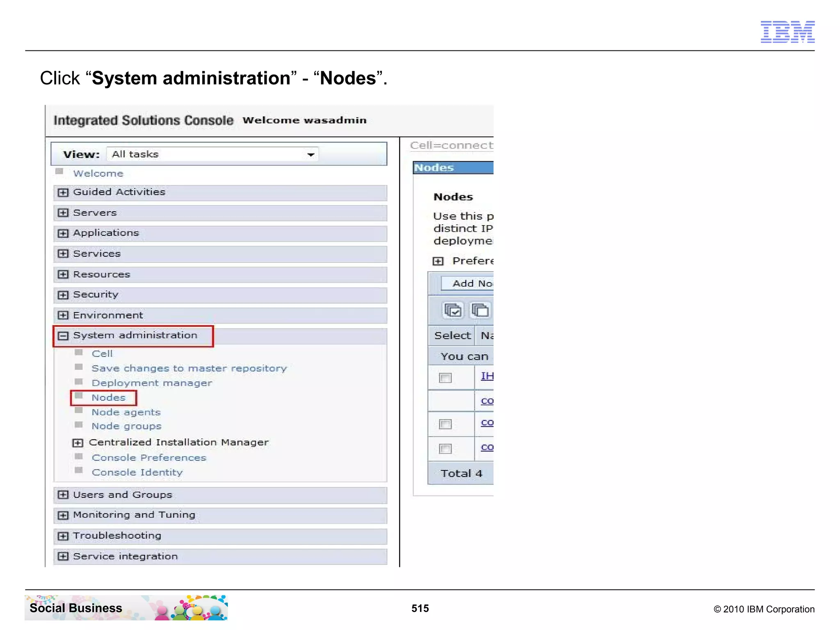Viewport: 840px width, 630px height.
Task: Expand Monitoring and Tuning section
Action: (63, 515)
